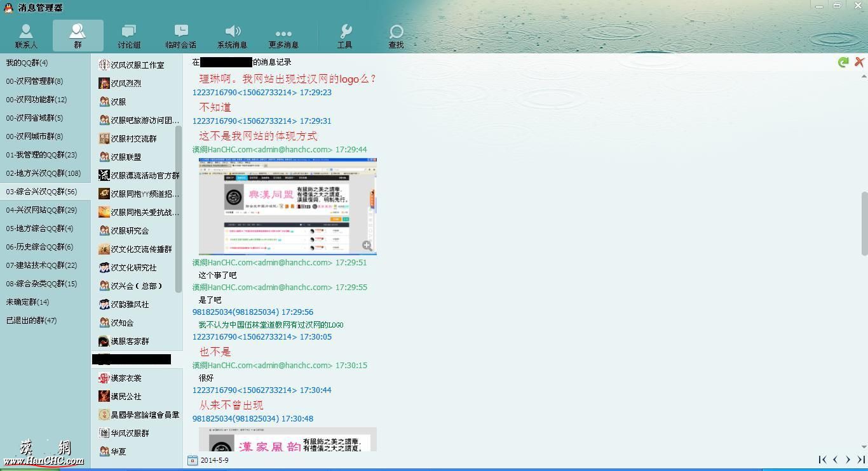Show 系统消息 system messages
Viewport: 868px width, 471px height.
232,36
